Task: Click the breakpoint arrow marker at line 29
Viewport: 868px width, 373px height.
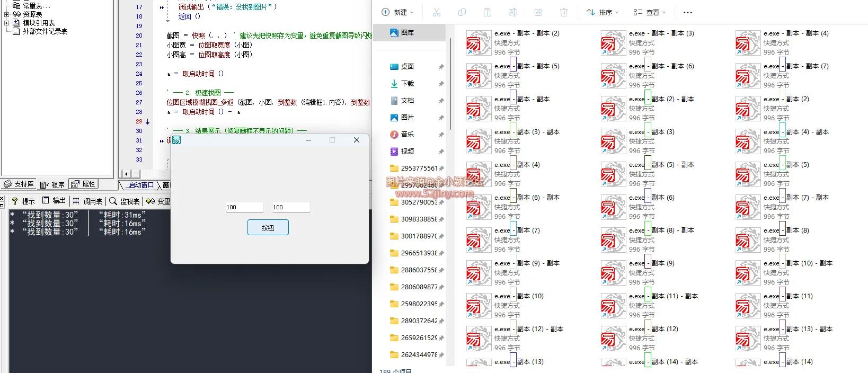Action: [147, 122]
